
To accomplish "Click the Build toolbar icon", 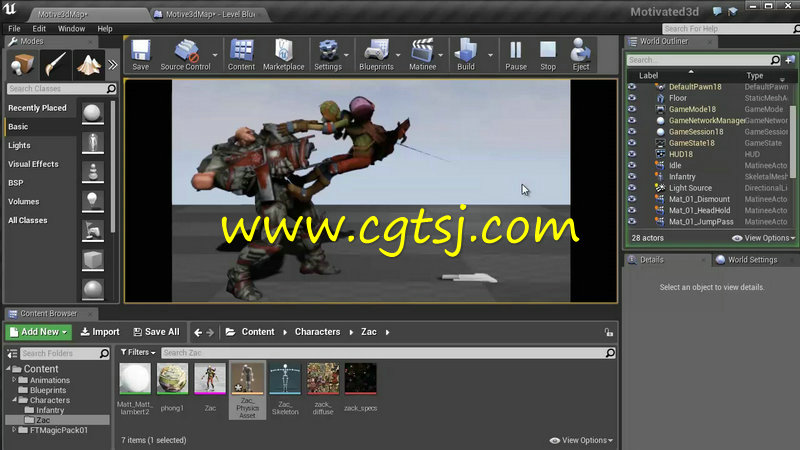I will pos(465,54).
